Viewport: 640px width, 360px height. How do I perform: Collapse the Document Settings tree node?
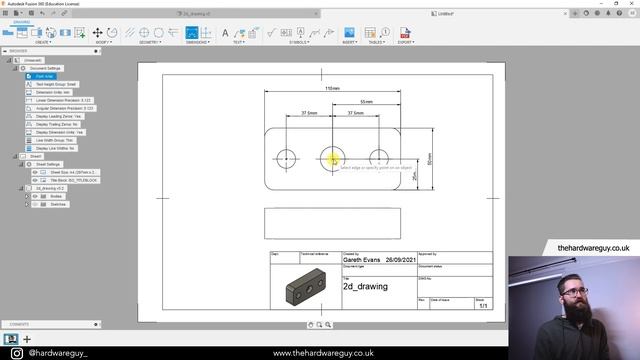coord(15,68)
